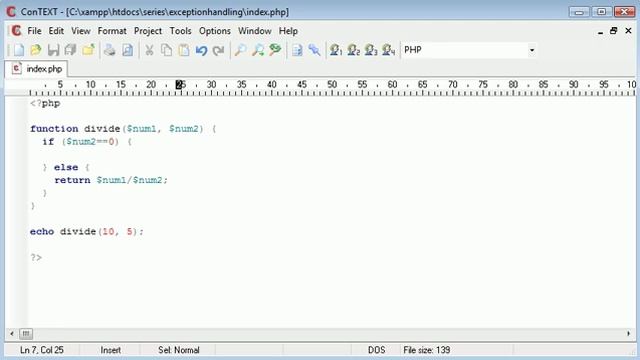
Task: Open the Options menu
Action: 215,31
